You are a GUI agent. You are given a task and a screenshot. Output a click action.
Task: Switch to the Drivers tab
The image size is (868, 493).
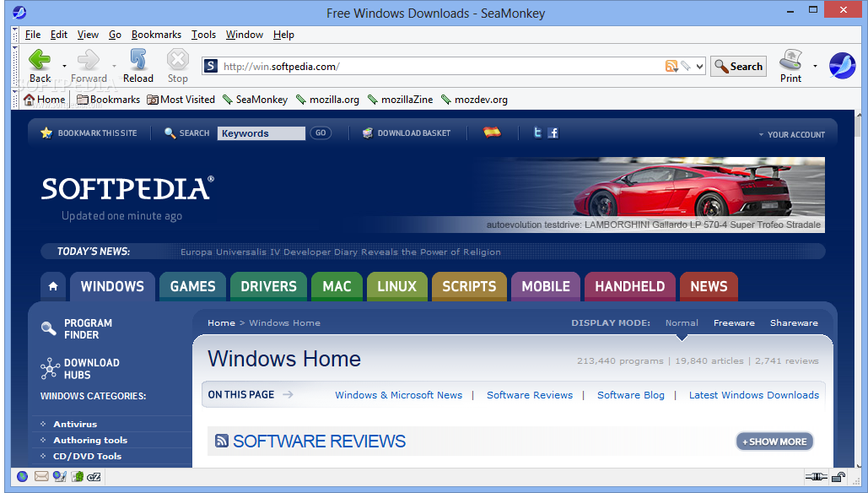click(x=268, y=286)
